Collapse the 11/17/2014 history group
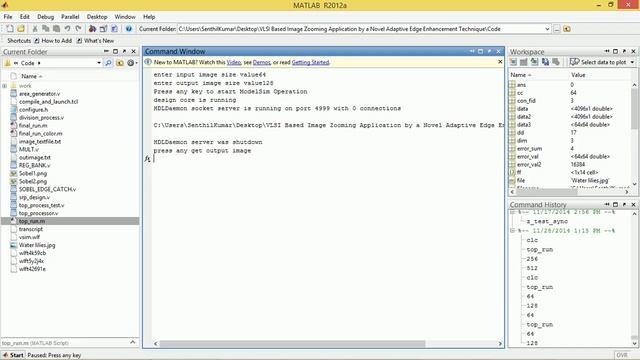 (513, 212)
